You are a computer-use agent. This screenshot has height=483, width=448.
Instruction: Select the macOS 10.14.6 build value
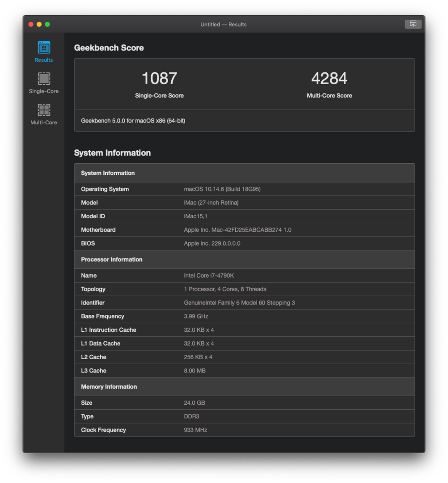click(x=222, y=189)
